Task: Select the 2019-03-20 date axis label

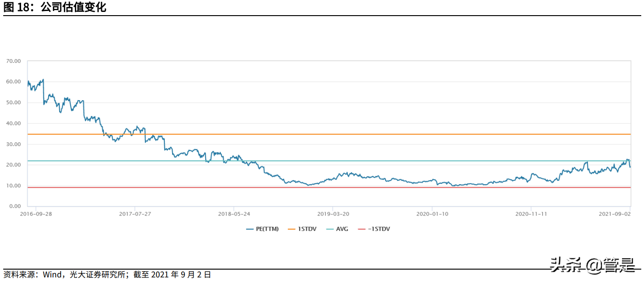Action: [x=333, y=214]
